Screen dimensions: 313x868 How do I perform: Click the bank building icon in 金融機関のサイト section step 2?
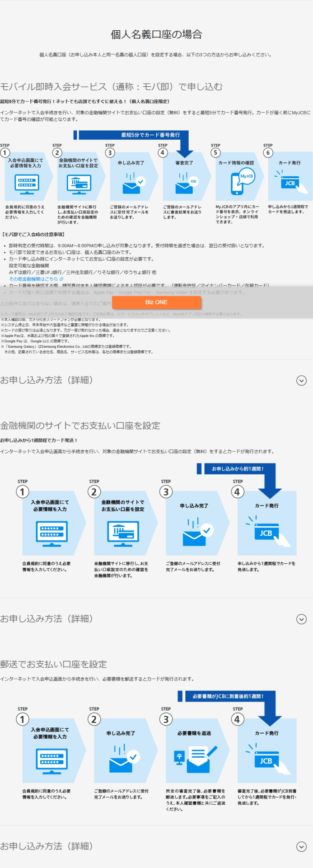pos(123,533)
